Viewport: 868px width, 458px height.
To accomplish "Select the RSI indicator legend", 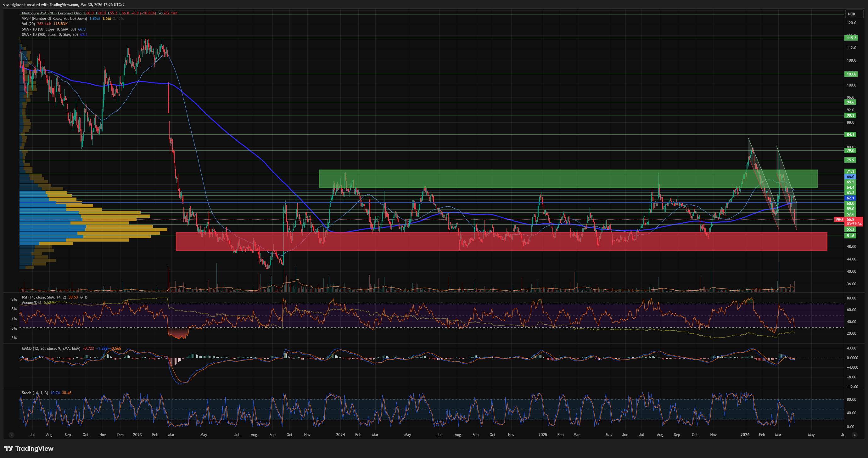I will pyautogui.click(x=44, y=297).
